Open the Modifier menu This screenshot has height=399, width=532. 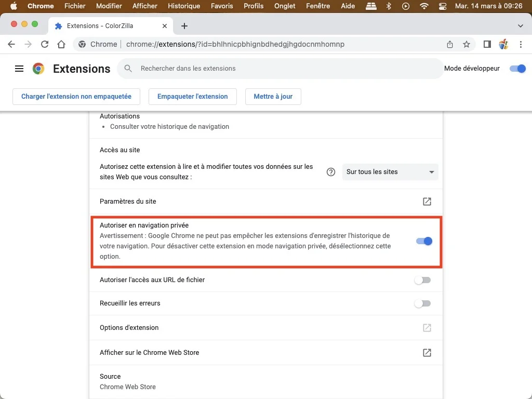[x=109, y=6]
